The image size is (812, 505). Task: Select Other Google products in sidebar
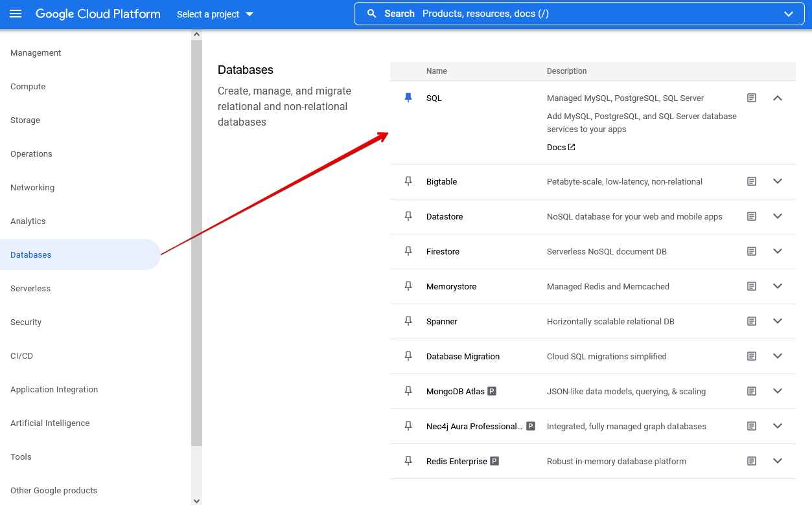(54, 491)
